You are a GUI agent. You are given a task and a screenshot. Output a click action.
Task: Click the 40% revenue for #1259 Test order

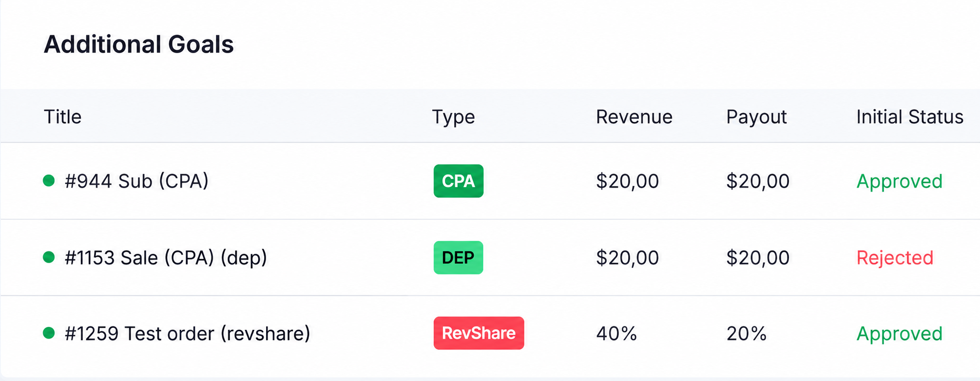(x=616, y=334)
